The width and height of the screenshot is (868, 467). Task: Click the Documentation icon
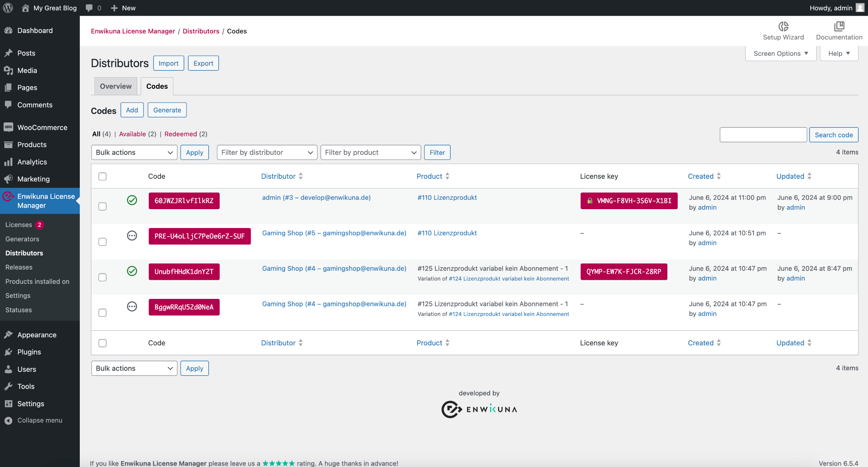[x=839, y=26]
